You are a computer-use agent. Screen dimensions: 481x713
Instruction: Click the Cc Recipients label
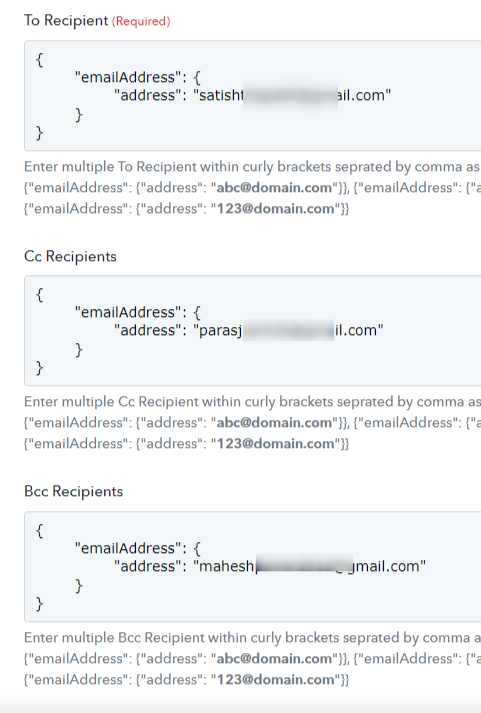(70, 256)
